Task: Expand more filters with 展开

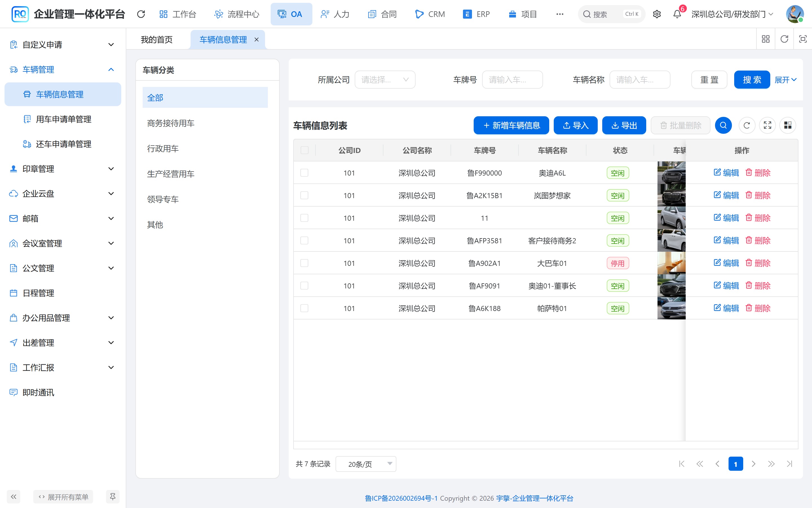Action: coord(785,80)
